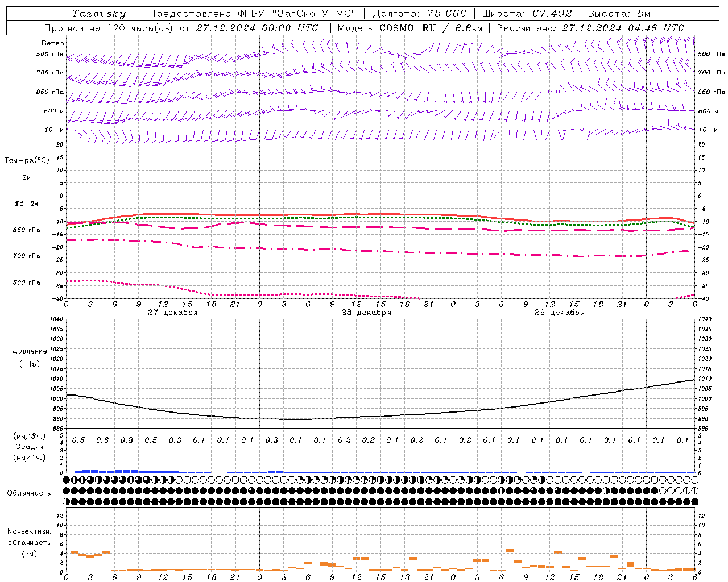Click the (мм/1ч.) precipitation unit label
Image resolution: width=728 pixels, height=582 pixels.
(30, 458)
